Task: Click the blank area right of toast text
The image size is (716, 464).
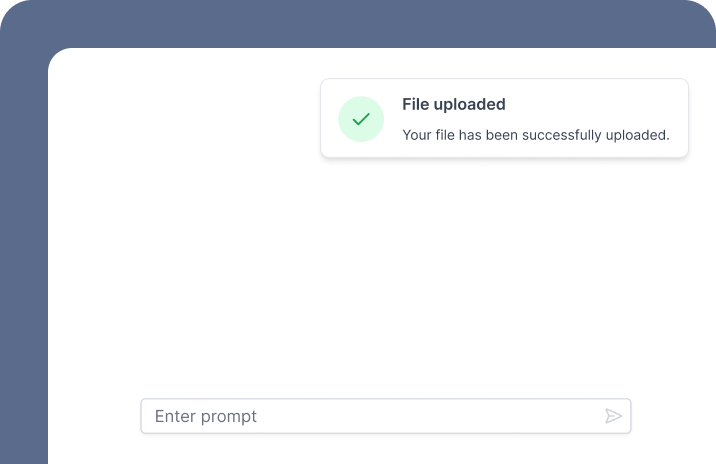Action: [594, 104]
